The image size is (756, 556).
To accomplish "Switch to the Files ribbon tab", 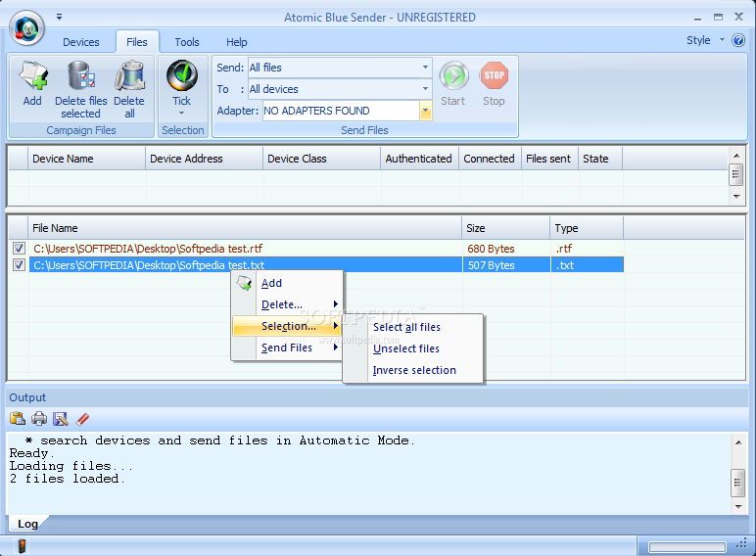I will [137, 42].
